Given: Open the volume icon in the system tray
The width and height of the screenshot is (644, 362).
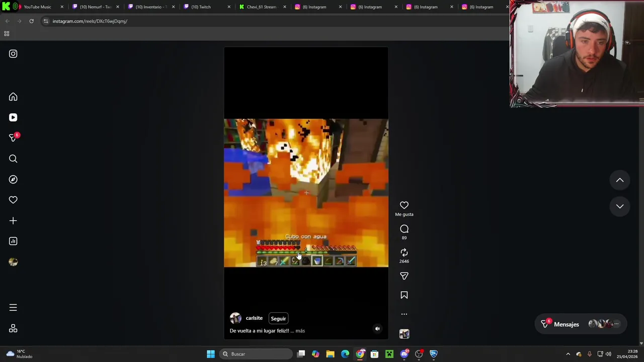Looking at the screenshot, I should point(608,354).
